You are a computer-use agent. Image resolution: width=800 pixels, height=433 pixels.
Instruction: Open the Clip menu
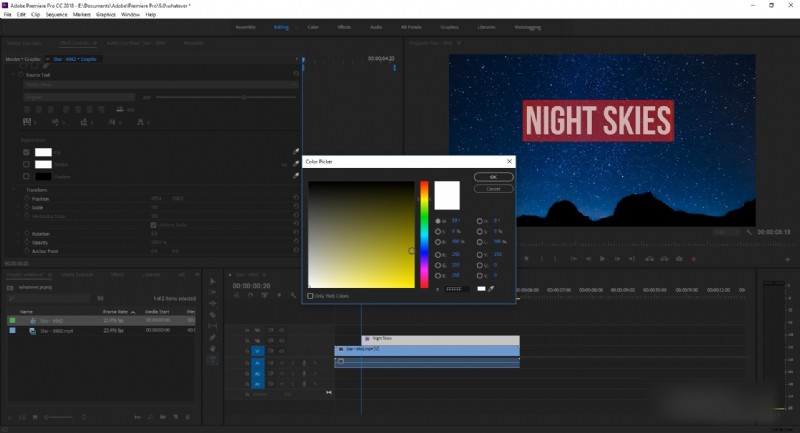click(x=36, y=14)
